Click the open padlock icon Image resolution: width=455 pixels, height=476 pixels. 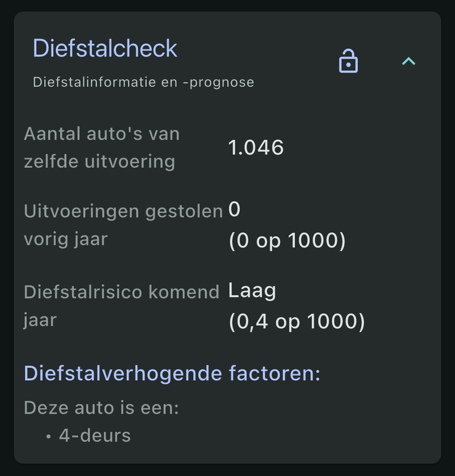click(x=348, y=61)
